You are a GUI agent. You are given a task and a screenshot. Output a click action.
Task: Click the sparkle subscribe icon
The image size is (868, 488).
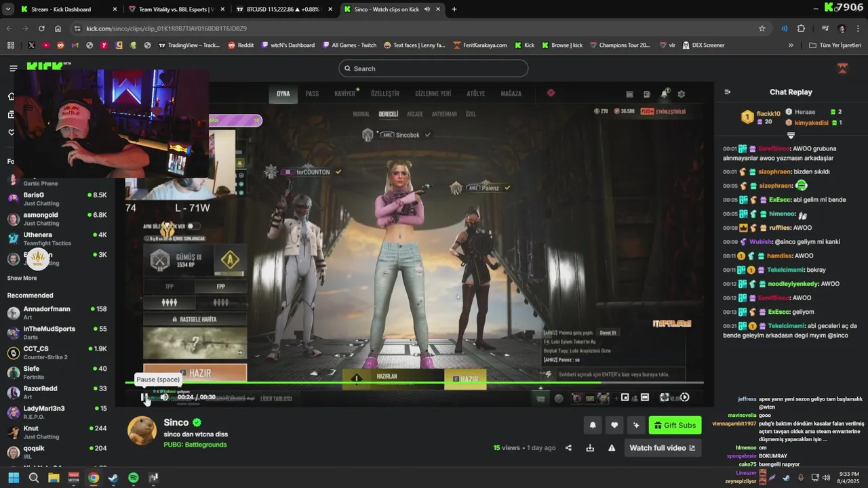click(636, 425)
